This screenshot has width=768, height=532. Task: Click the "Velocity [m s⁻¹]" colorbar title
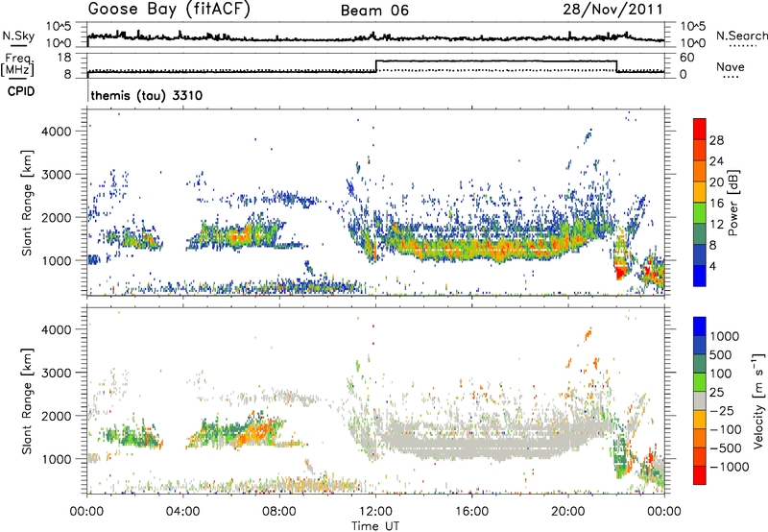click(758, 400)
